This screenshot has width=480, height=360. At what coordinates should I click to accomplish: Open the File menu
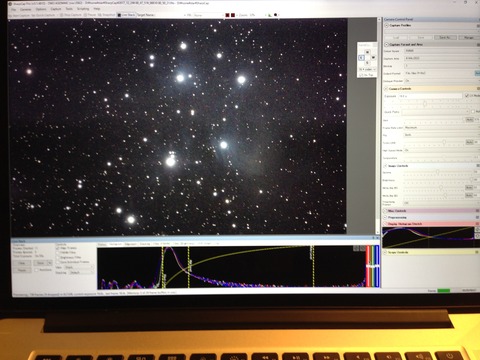pos(14,9)
